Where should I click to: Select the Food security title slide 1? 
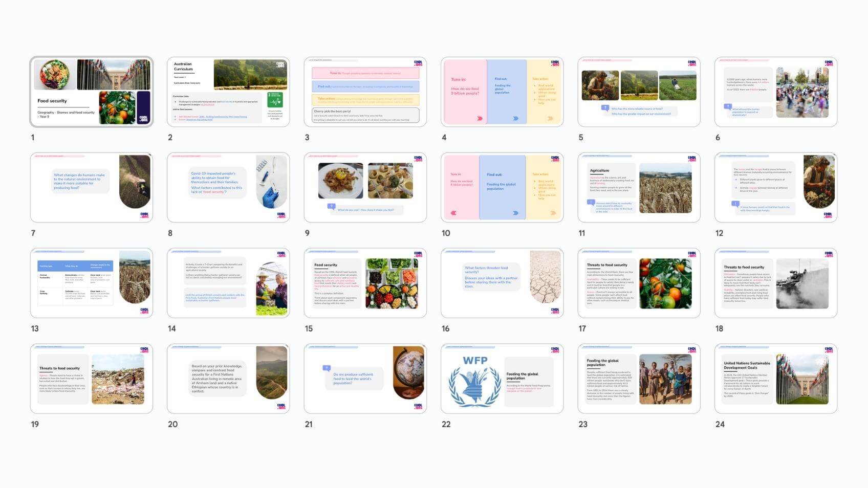92,92
